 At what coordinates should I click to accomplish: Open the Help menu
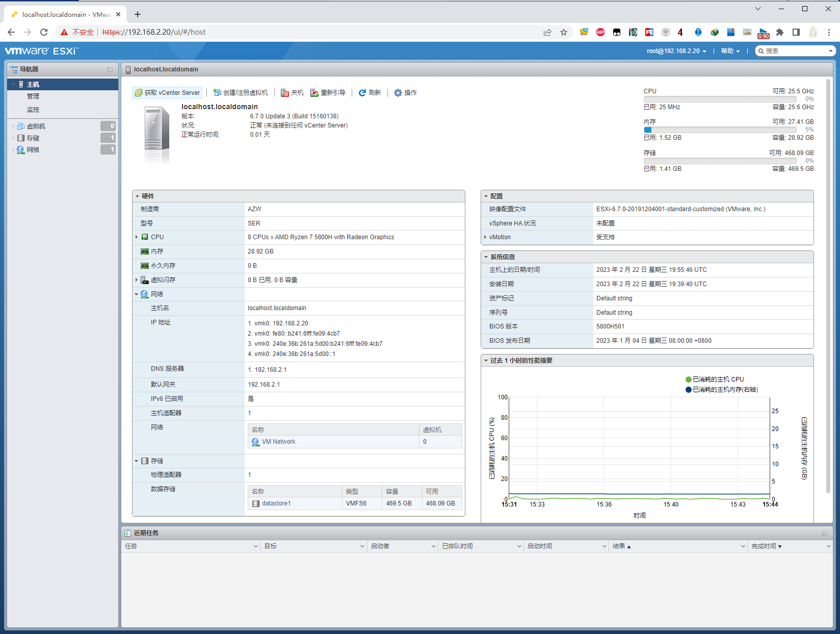(x=730, y=51)
